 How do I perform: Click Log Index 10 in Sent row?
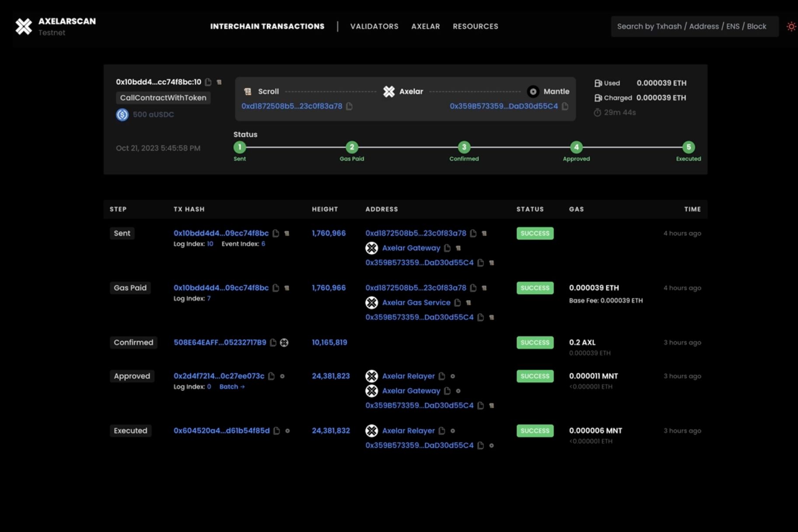(210, 244)
